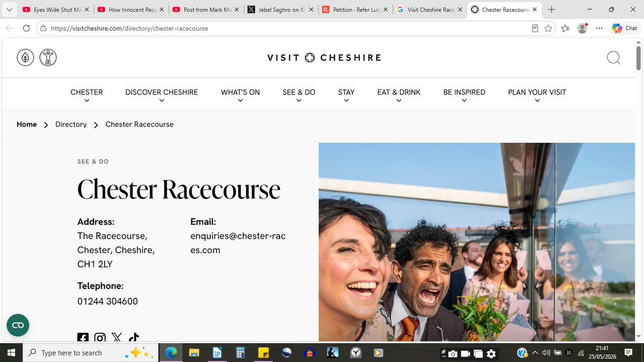Open the favorites list icon

[x=565, y=28]
